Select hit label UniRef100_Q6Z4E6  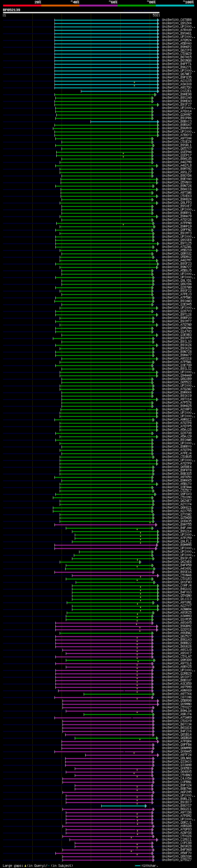[x=177, y=562]
